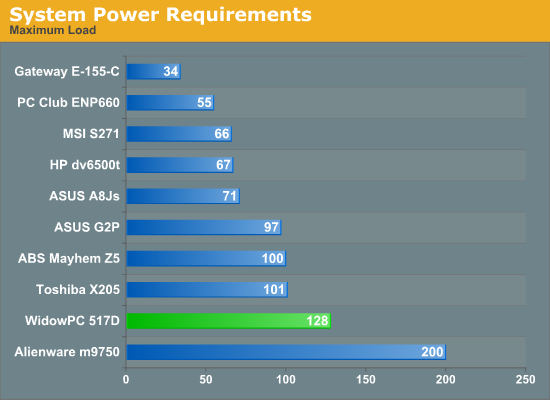Click the bar value 66
550x400 pixels.
coord(222,134)
